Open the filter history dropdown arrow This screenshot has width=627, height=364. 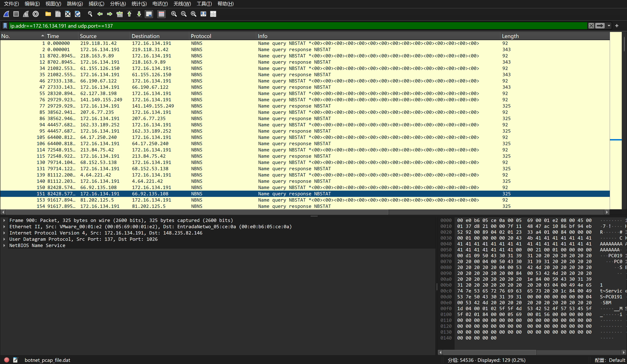click(x=609, y=26)
